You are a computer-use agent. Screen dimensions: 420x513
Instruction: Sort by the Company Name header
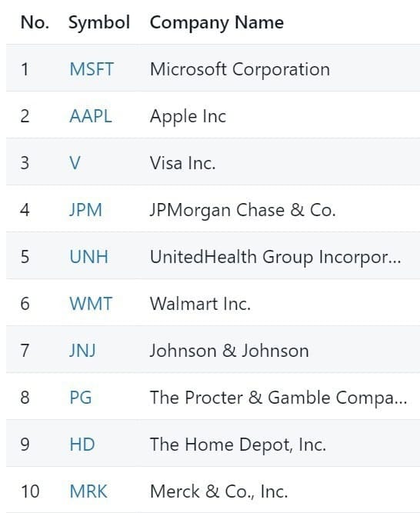217,22
